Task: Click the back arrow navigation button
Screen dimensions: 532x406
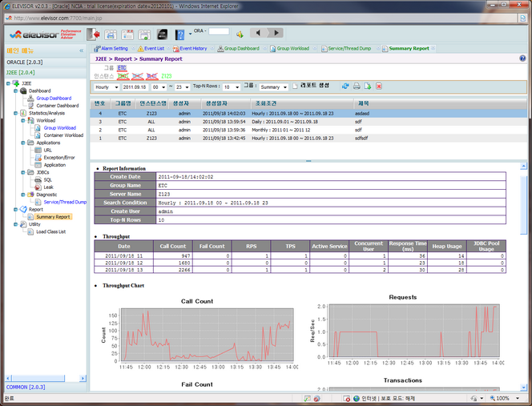Action: pyautogui.click(x=259, y=33)
